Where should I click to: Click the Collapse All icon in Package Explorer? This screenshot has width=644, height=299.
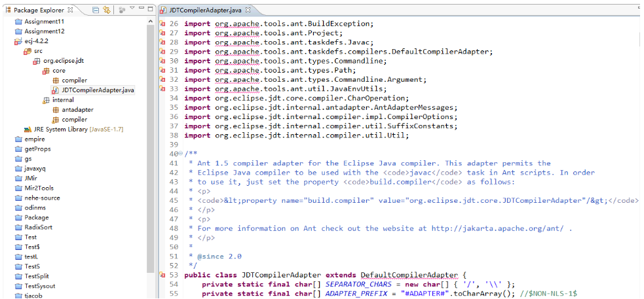point(96,10)
